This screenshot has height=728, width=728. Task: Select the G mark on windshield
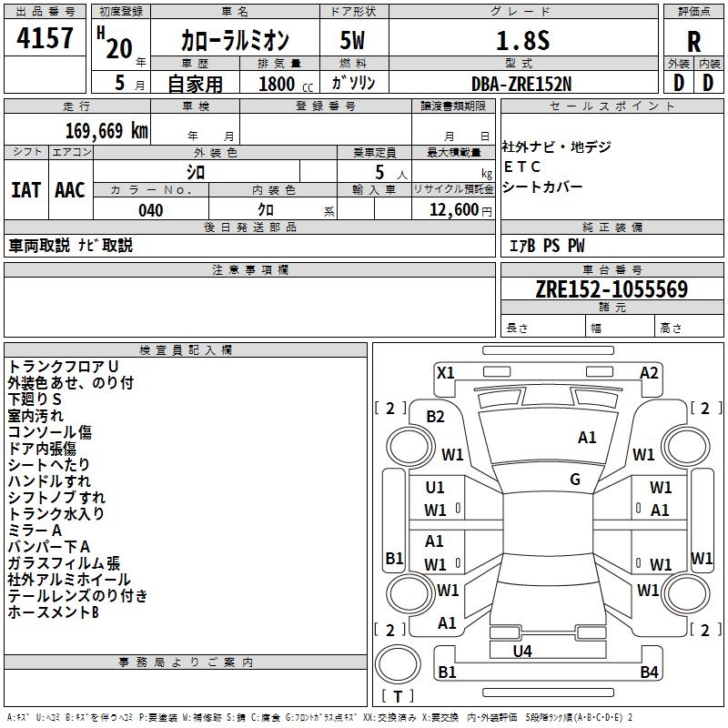[575, 480]
